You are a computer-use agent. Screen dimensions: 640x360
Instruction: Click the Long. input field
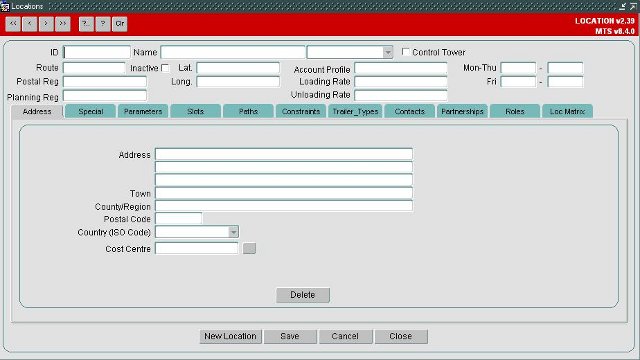coord(238,82)
